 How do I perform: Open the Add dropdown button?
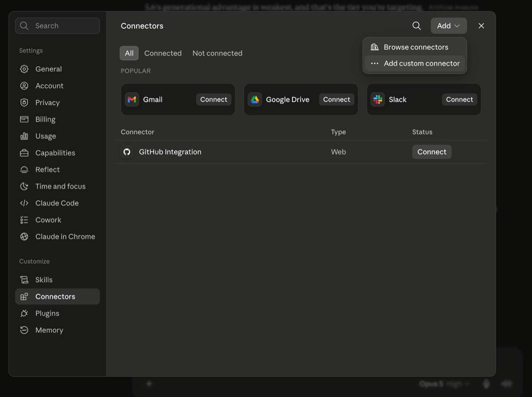pos(449,26)
